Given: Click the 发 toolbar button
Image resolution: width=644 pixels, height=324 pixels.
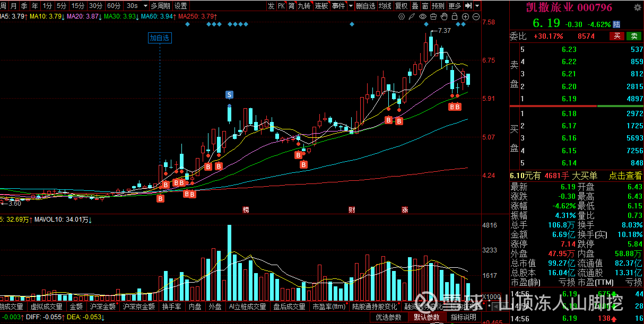Looking at the screenshot, I should pyautogui.click(x=271, y=6).
